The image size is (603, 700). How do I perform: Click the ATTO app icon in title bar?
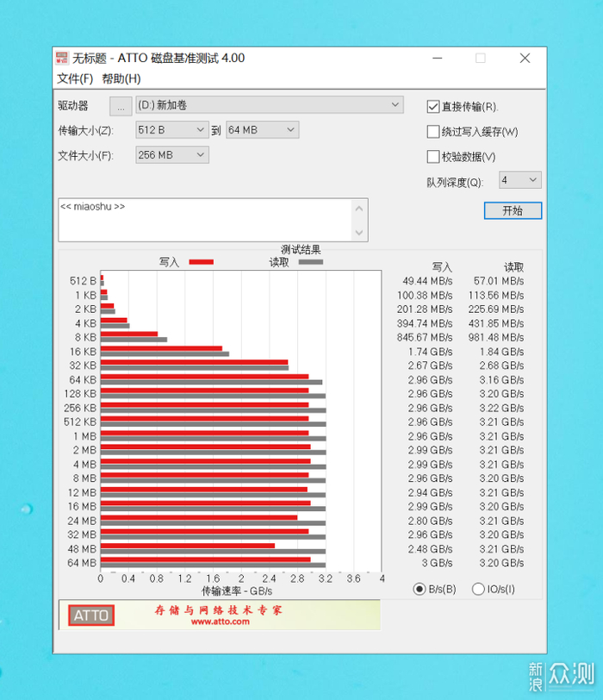coord(62,58)
